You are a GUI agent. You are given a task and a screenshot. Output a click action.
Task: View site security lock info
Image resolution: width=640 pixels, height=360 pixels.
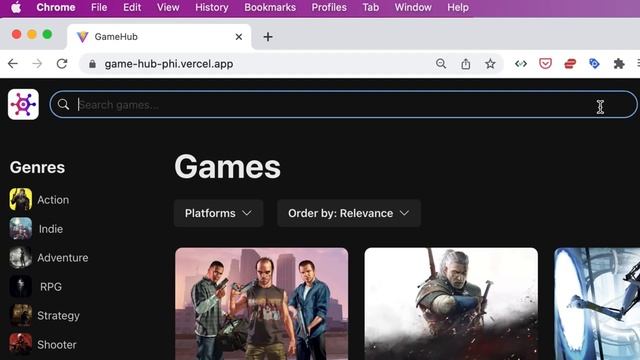click(93, 64)
